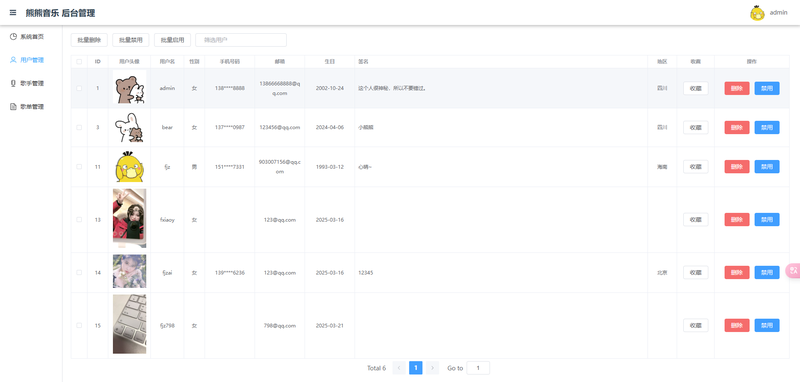800x382 pixels.
Task: Click the 批量删除 button
Action: pyautogui.click(x=89, y=40)
